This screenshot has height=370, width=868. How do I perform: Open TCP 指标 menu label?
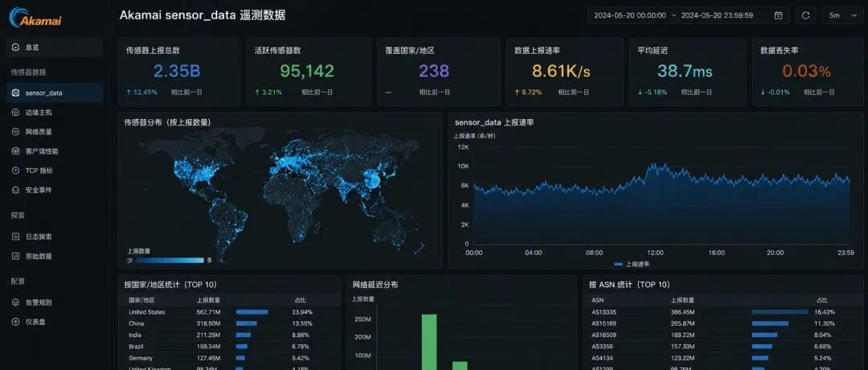(39, 171)
